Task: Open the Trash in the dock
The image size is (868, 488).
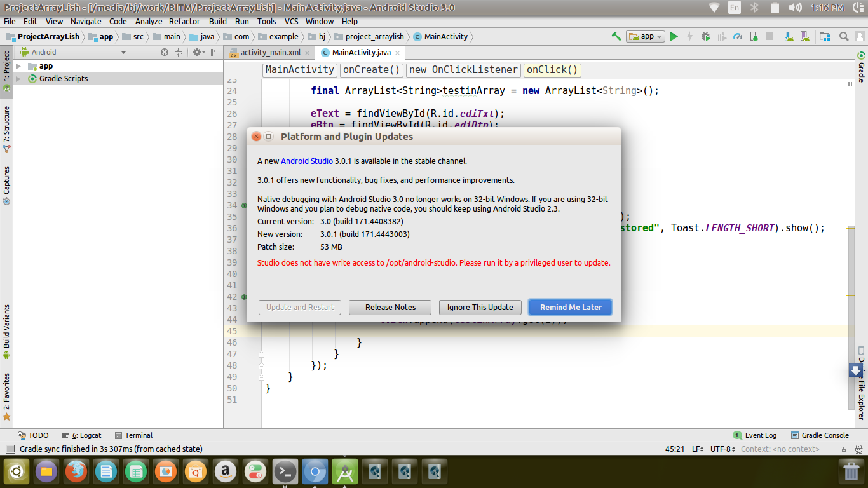Action: (x=850, y=472)
